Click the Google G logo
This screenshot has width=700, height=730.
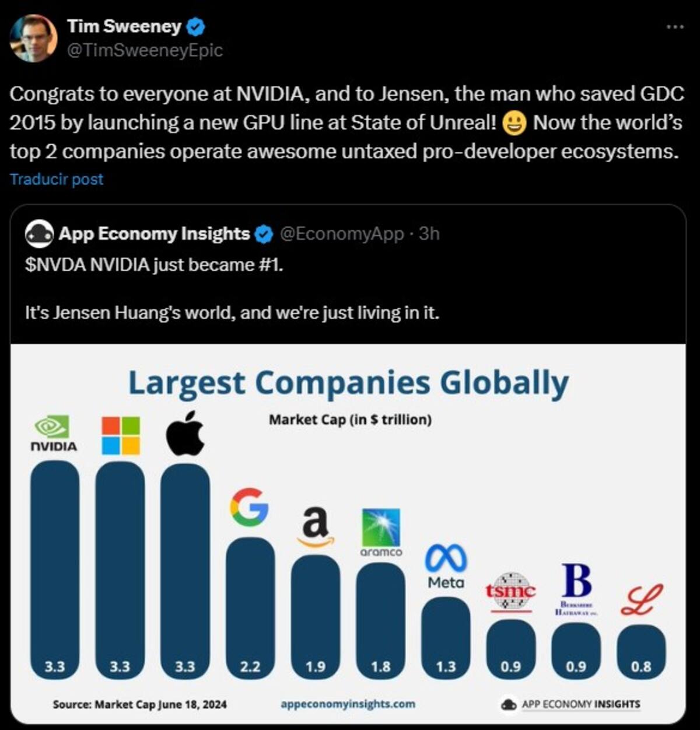click(x=249, y=507)
